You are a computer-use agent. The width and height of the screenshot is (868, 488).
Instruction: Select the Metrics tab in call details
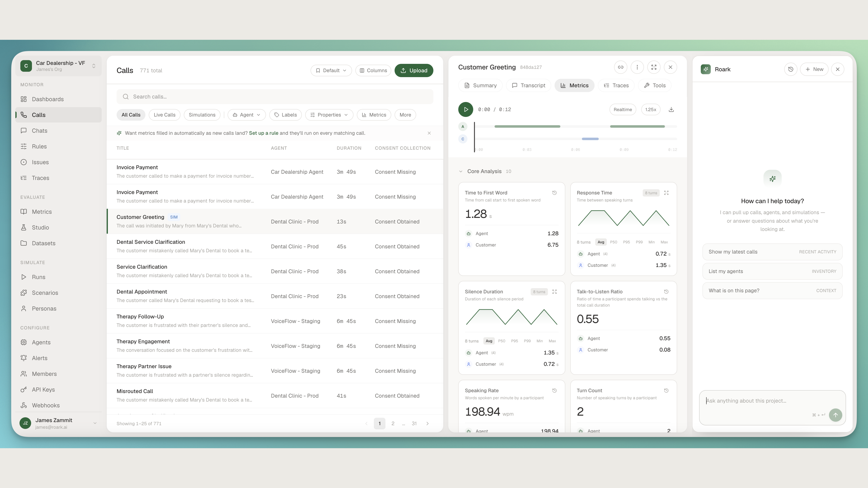coord(574,86)
